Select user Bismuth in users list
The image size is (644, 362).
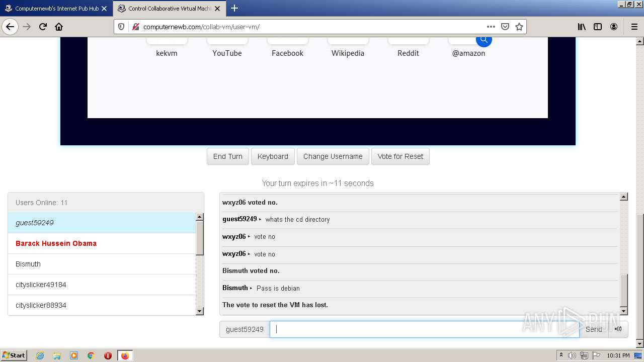point(102,264)
